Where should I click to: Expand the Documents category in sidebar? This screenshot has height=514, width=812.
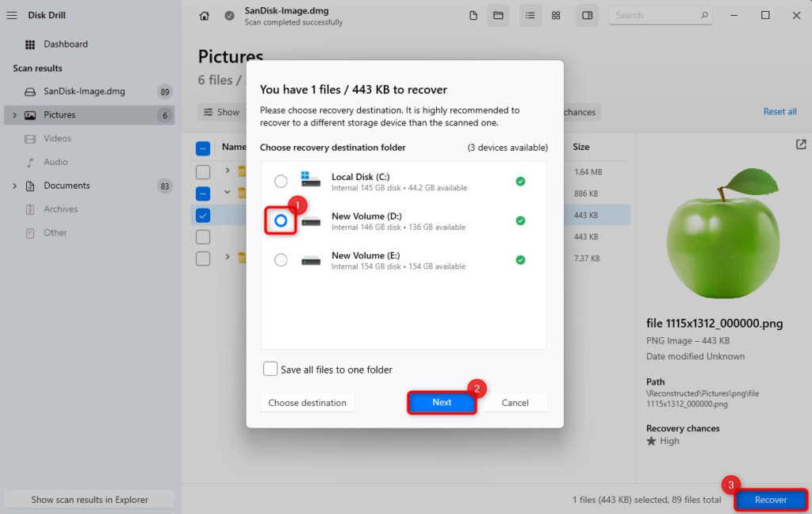point(13,186)
